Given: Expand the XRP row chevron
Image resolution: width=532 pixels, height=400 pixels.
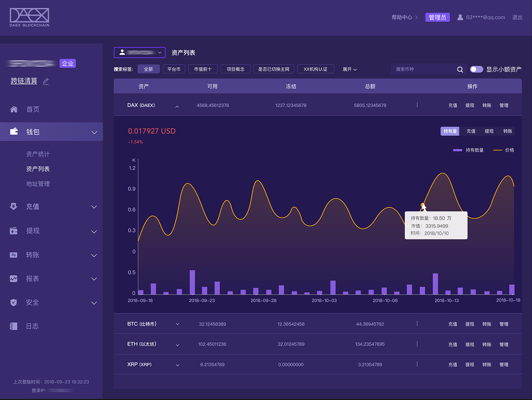Looking at the screenshot, I should pos(177,365).
